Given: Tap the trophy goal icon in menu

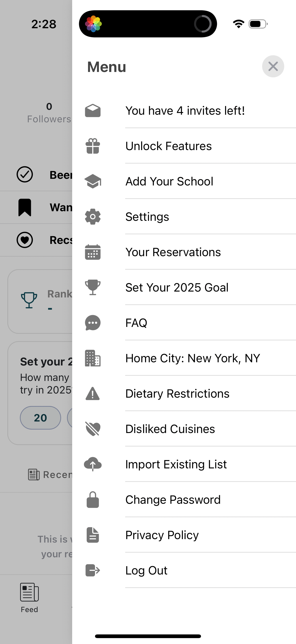Looking at the screenshot, I should pyautogui.click(x=93, y=287).
